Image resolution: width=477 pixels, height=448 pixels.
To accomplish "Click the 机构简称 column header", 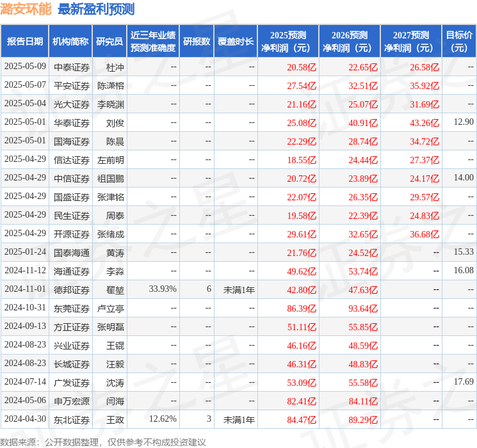I will (70, 42).
